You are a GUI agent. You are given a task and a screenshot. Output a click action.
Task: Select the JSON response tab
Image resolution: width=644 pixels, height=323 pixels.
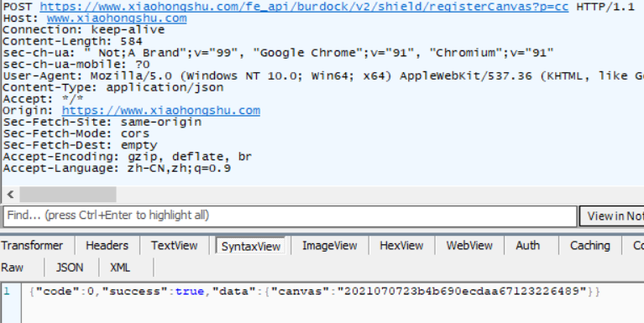coord(70,268)
